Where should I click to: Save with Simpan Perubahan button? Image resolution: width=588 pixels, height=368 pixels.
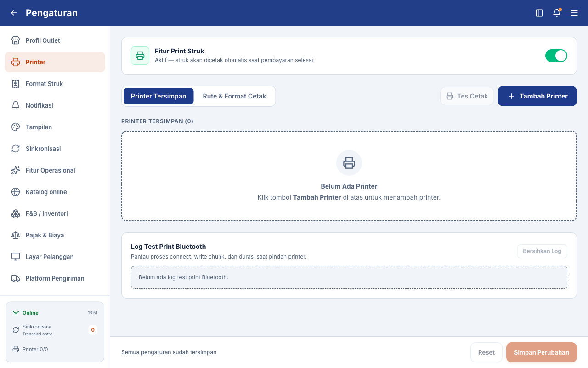click(x=542, y=352)
